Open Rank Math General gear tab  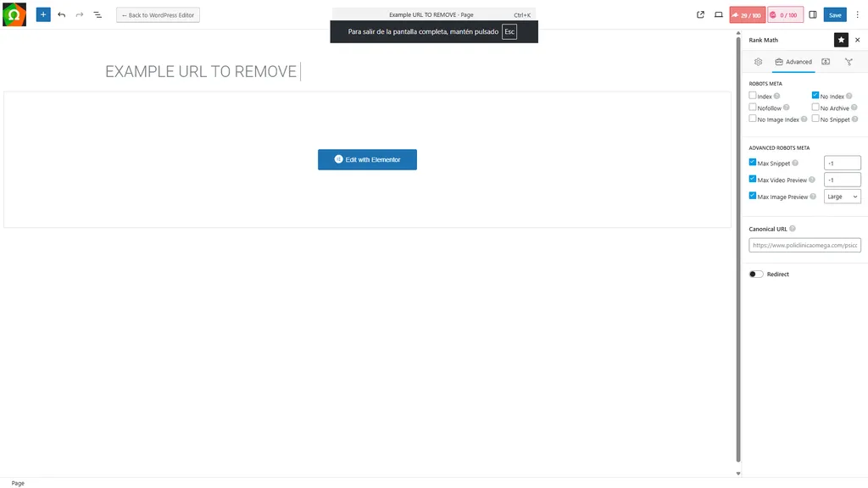pos(759,62)
